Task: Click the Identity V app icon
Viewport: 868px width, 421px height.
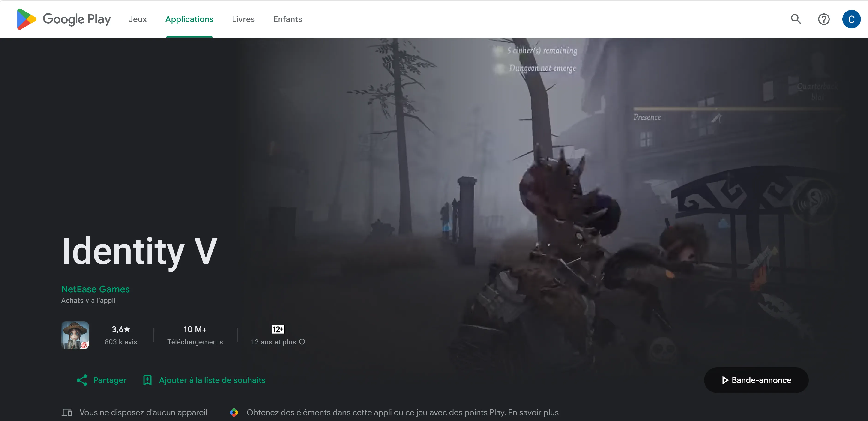Action: [75, 335]
